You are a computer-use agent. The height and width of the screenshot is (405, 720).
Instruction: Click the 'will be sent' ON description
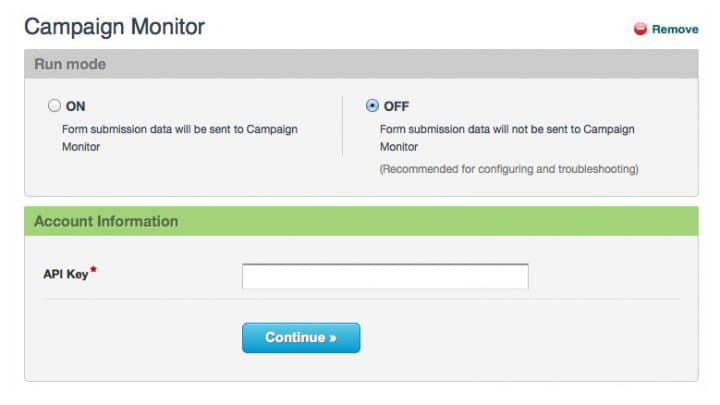tap(180, 138)
